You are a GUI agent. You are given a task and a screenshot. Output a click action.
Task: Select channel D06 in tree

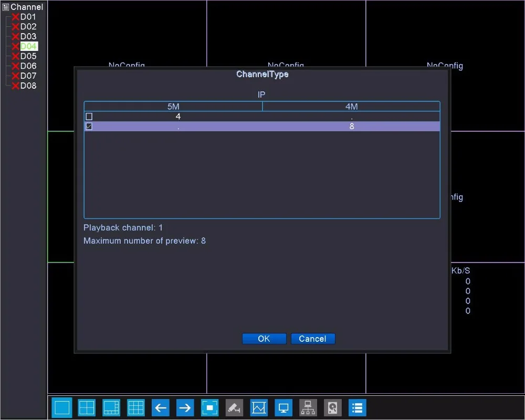28,66
